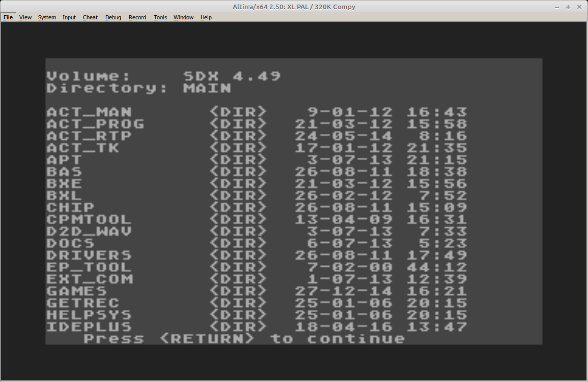This screenshot has width=588, height=382.
Task: Open the View menu
Action: click(25, 17)
